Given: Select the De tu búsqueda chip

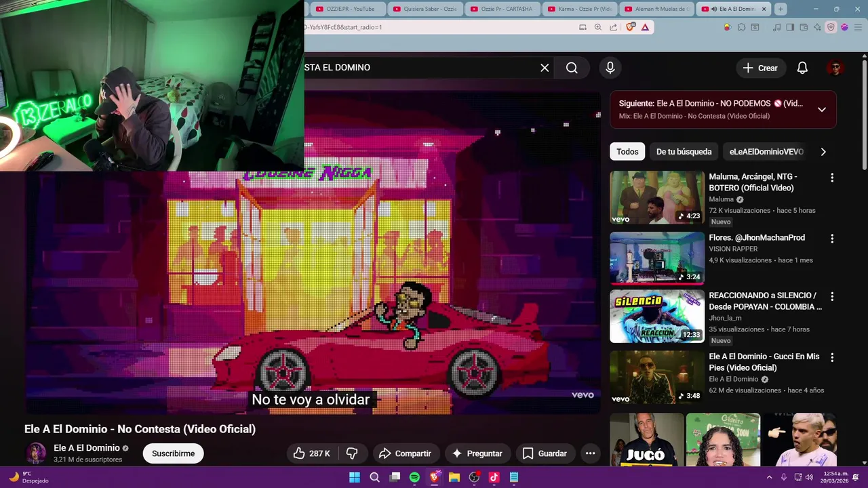Looking at the screenshot, I should [684, 152].
